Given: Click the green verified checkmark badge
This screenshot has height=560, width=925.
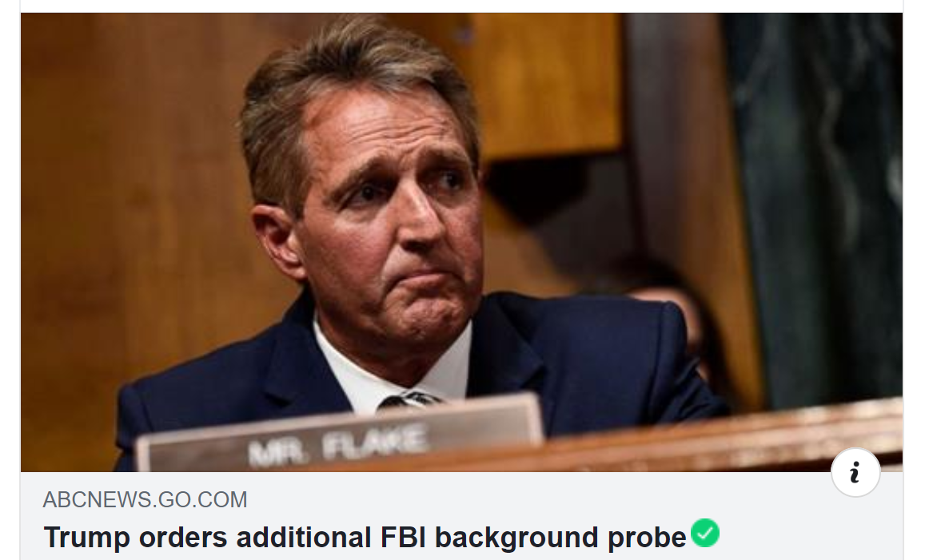Looking at the screenshot, I should (x=705, y=533).
